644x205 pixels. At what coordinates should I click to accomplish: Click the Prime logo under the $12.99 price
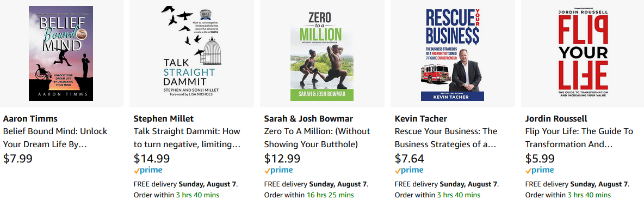tap(278, 171)
